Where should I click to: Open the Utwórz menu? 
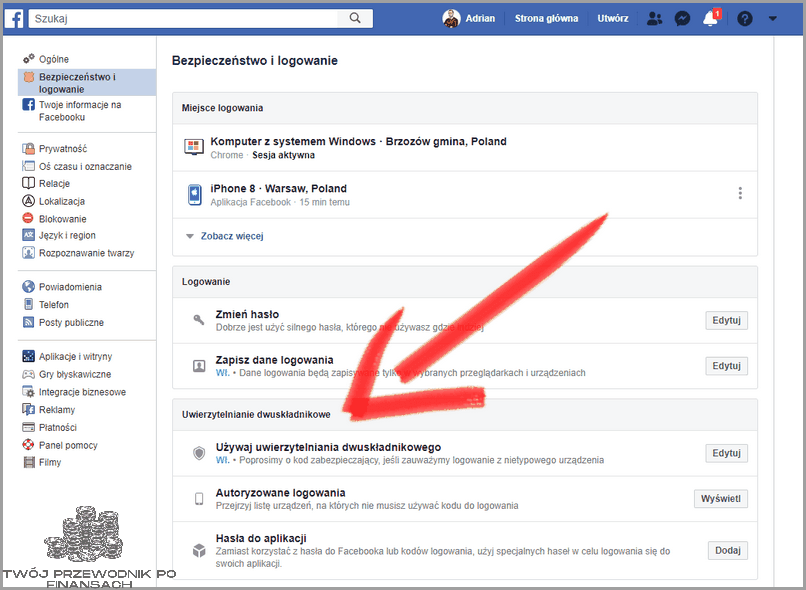click(613, 17)
